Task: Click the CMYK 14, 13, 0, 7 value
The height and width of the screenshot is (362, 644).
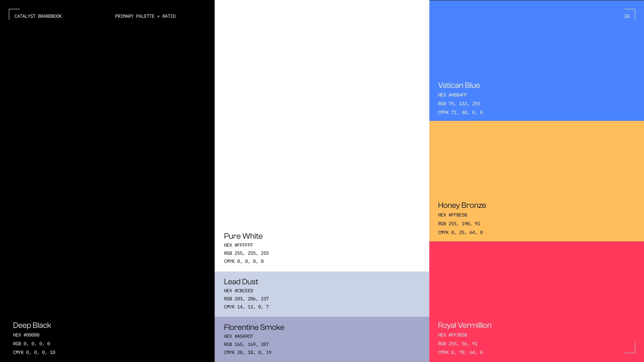Action: (246, 307)
